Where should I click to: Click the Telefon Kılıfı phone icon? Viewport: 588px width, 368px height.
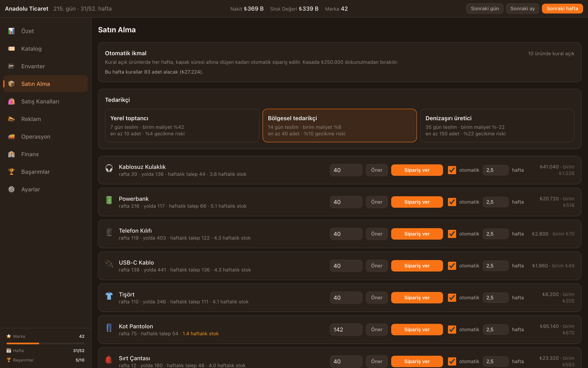tap(109, 232)
